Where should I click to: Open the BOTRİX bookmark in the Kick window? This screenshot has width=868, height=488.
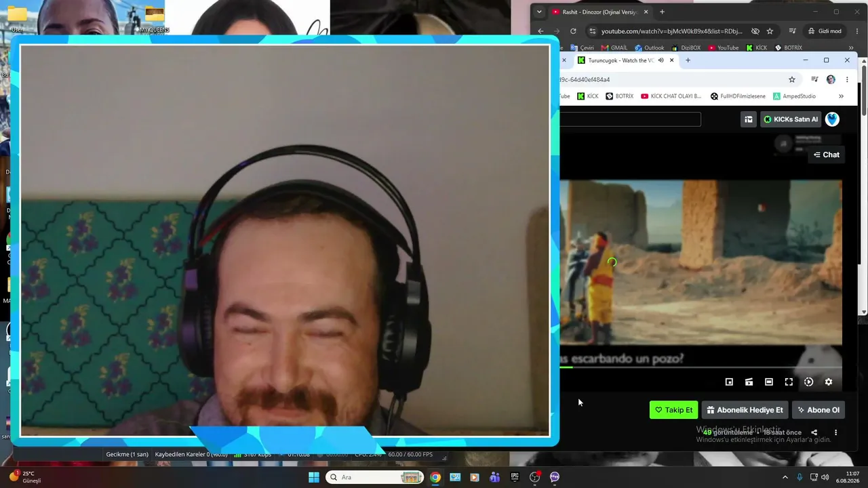(619, 96)
